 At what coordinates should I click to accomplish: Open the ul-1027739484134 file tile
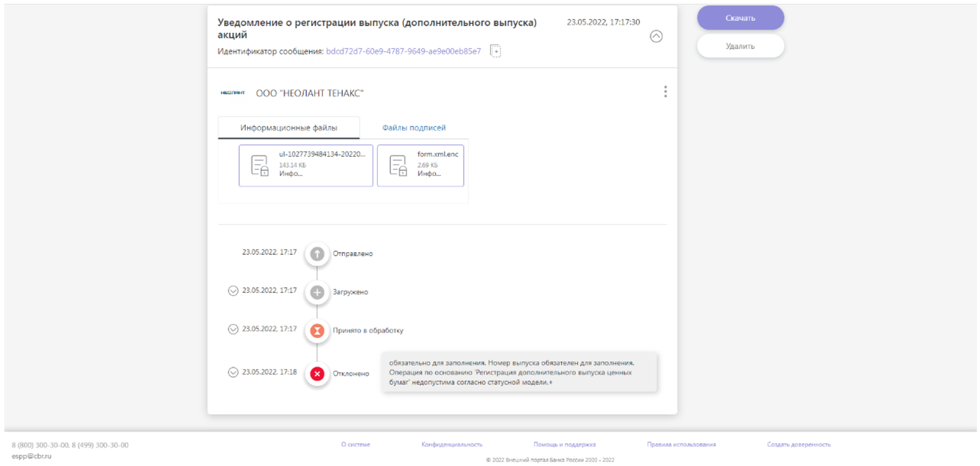click(306, 165)
